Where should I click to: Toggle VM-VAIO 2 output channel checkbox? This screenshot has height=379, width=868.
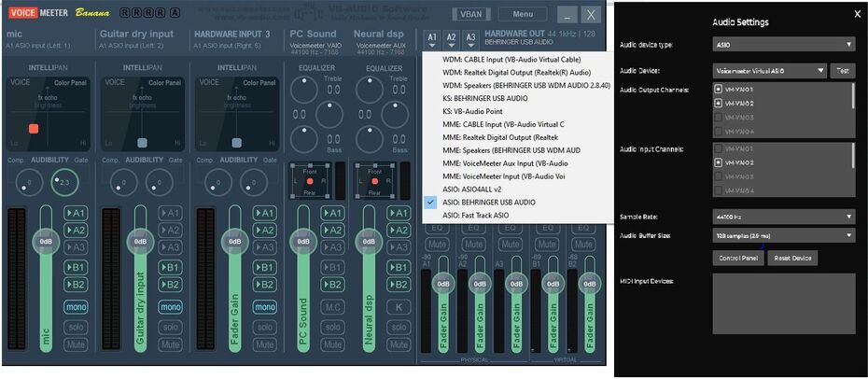click(x=719, y=103)
